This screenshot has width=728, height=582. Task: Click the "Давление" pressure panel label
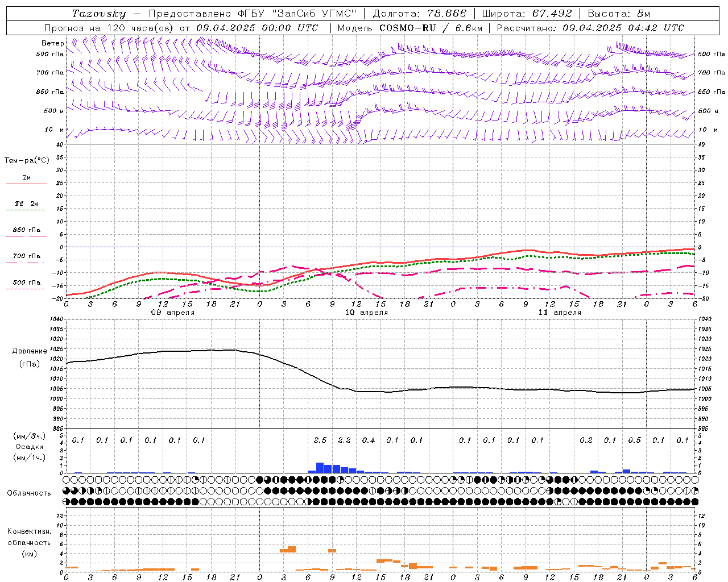click(x=30, y=351)
